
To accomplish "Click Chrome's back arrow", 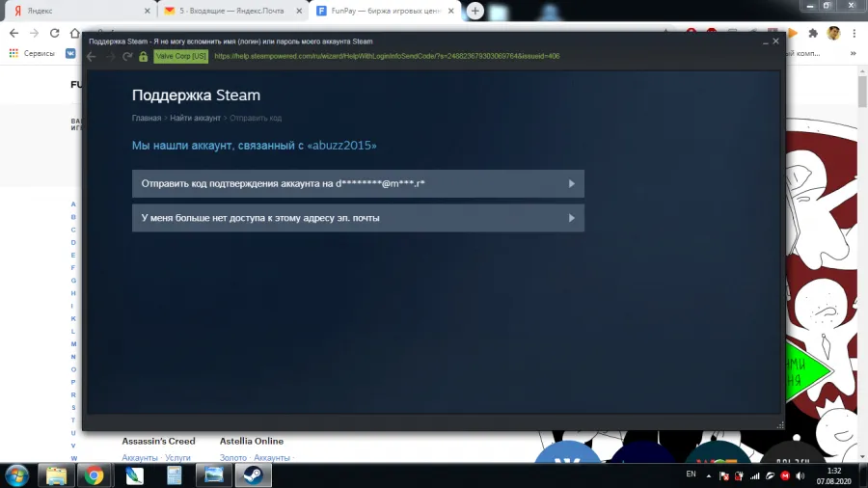I will coord(14,33).
